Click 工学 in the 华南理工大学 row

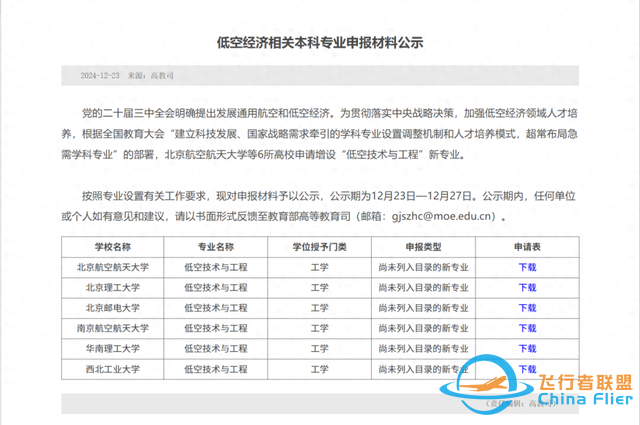coord(320,349)
